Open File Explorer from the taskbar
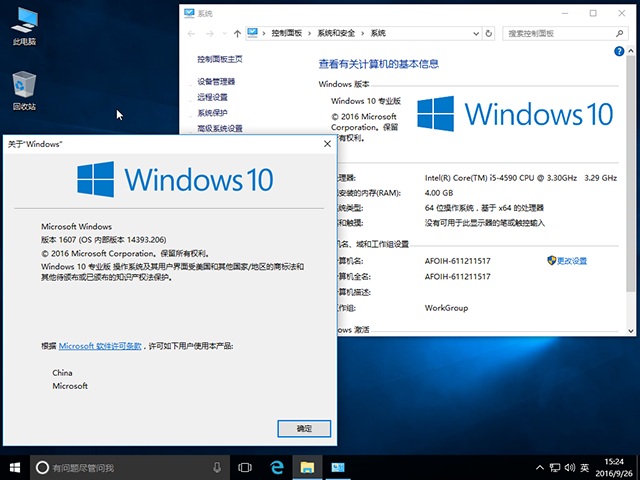 308,467
